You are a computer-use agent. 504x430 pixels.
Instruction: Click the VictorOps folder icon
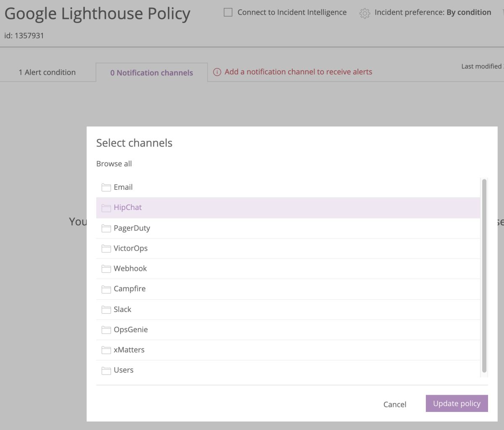click(106, 249)
